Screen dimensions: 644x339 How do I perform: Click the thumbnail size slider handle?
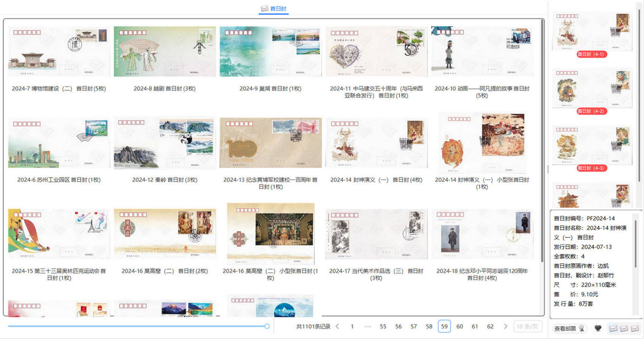tap(267, 327)
